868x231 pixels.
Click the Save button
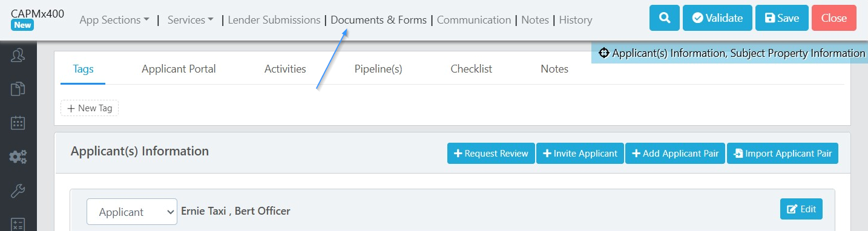click(x=782, y=18)
